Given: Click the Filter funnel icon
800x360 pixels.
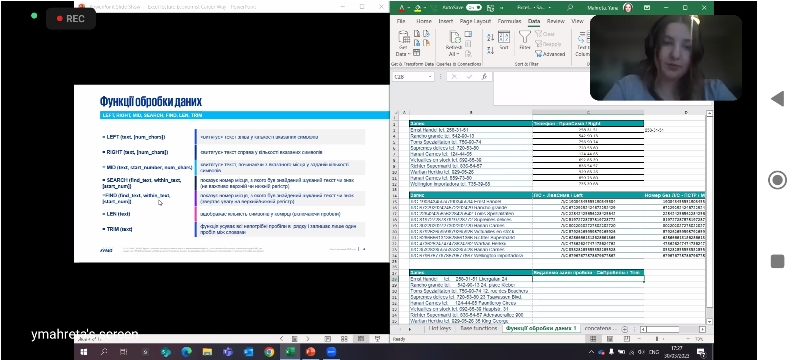Looking at the screenshot, I should [524, 36].
